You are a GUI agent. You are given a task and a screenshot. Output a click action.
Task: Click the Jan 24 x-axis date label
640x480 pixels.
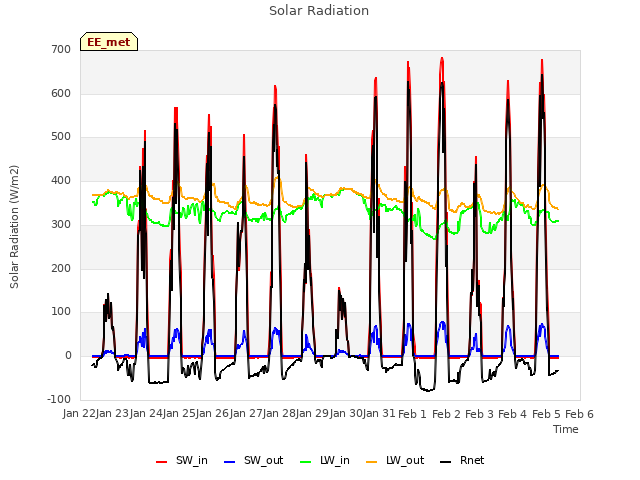tap(146, 414)
